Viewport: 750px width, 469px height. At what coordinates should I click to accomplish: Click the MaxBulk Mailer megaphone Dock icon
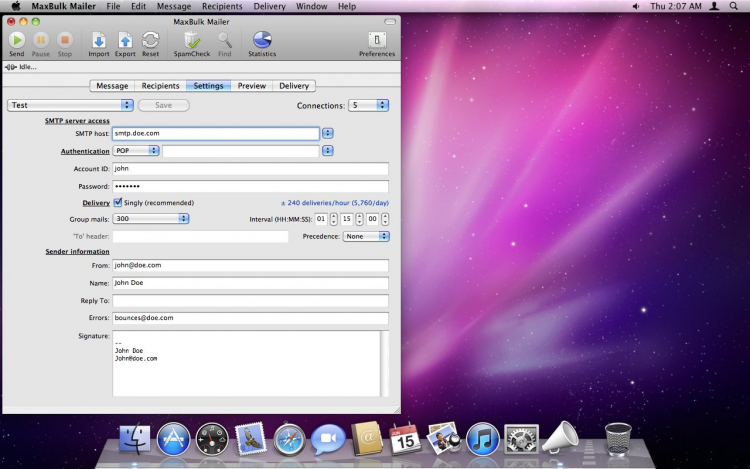[560, 437]
